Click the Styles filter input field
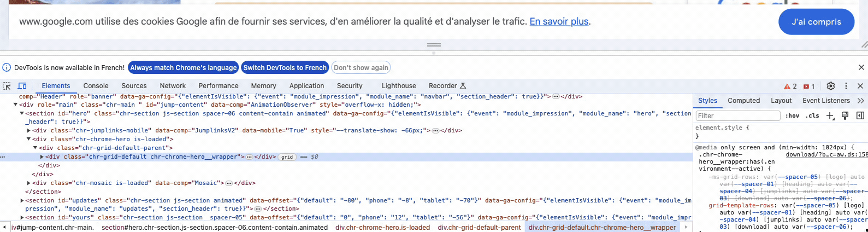This screenshot has height=232, width=868. (x=737, y=115)
